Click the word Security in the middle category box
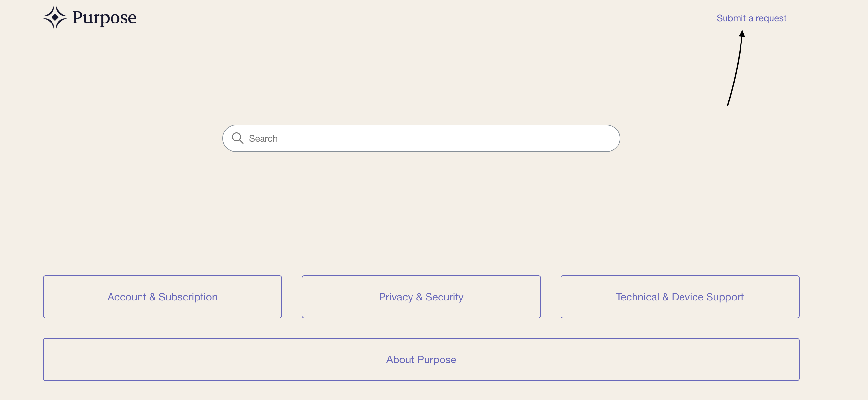The width and height of the screenshot is (868, 400). coord(444,297)
